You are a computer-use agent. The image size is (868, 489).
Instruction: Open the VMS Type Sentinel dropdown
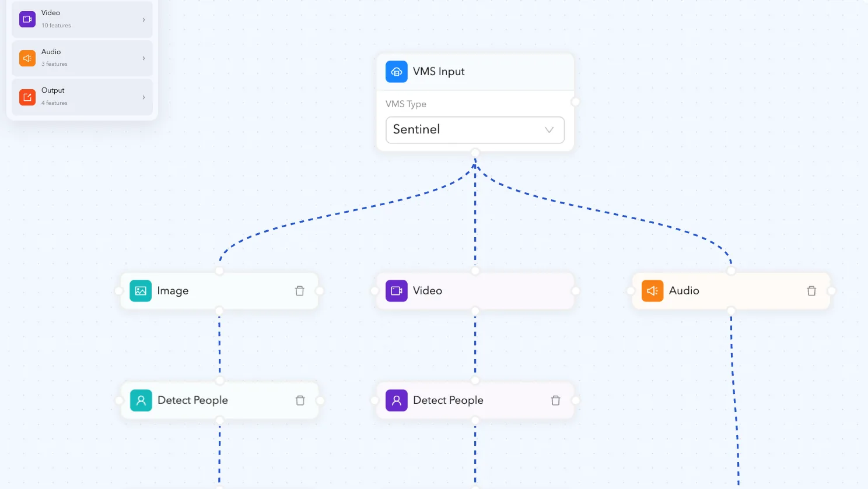(x=475, y=130)
